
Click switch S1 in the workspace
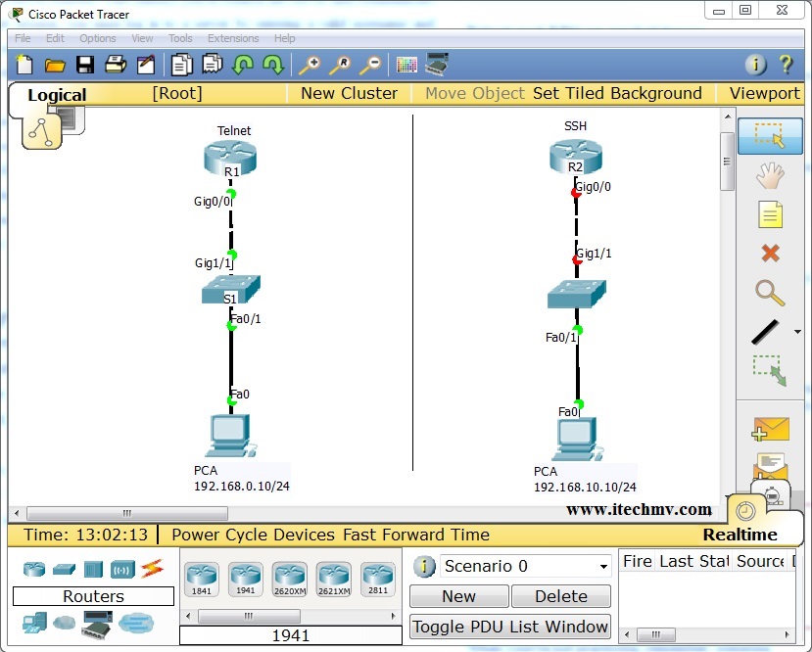click(x=231, y=289)
